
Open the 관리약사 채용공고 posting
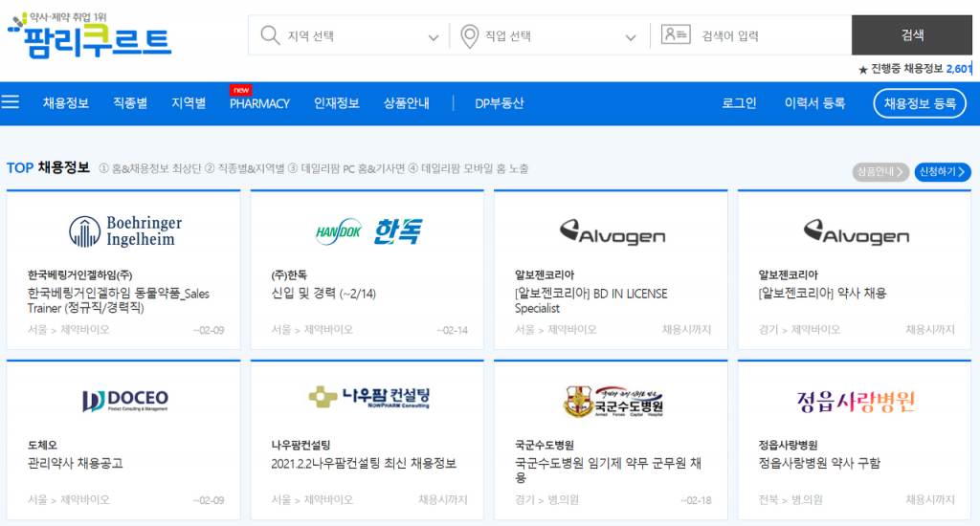click(x=75, y=464)
